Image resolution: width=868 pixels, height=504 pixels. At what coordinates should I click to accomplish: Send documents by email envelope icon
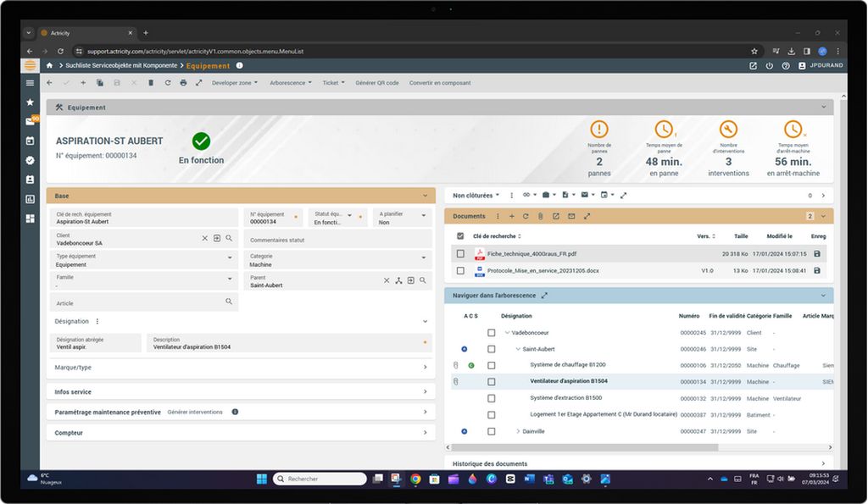click(571, 216)
